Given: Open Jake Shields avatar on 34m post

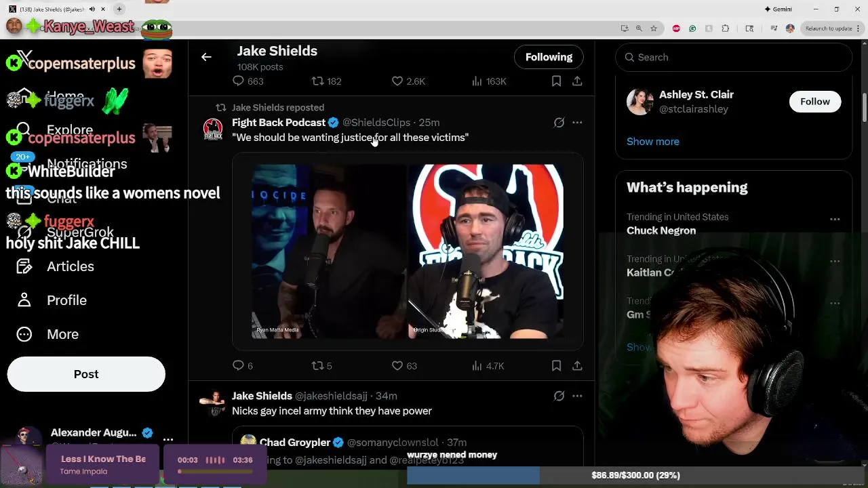Looking at the screenshot, I should tap(213, 403).
